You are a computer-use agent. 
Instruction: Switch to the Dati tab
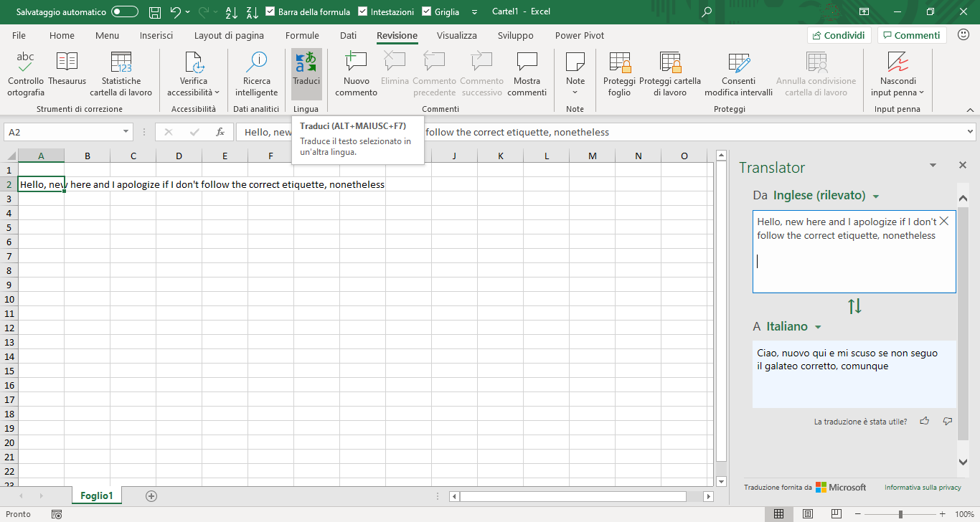point(348,35)
